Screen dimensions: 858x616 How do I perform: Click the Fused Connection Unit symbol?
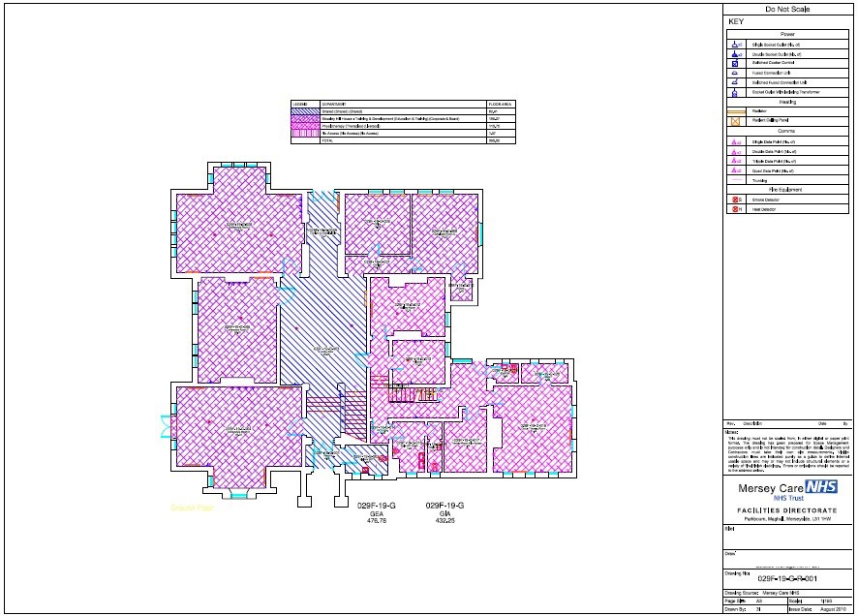pos(737,73)
